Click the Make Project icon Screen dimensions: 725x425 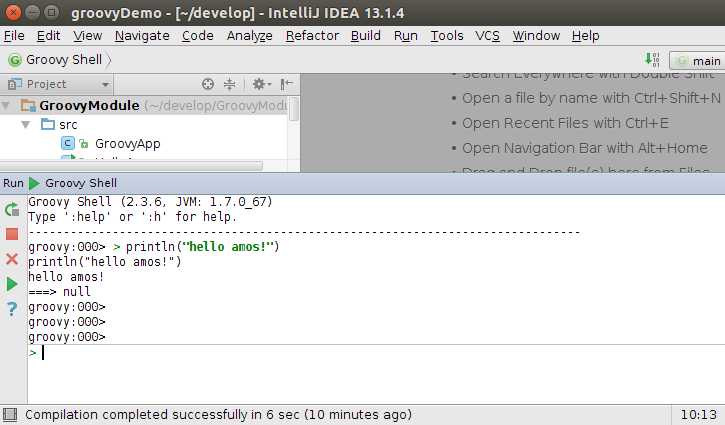click(652, 60)
